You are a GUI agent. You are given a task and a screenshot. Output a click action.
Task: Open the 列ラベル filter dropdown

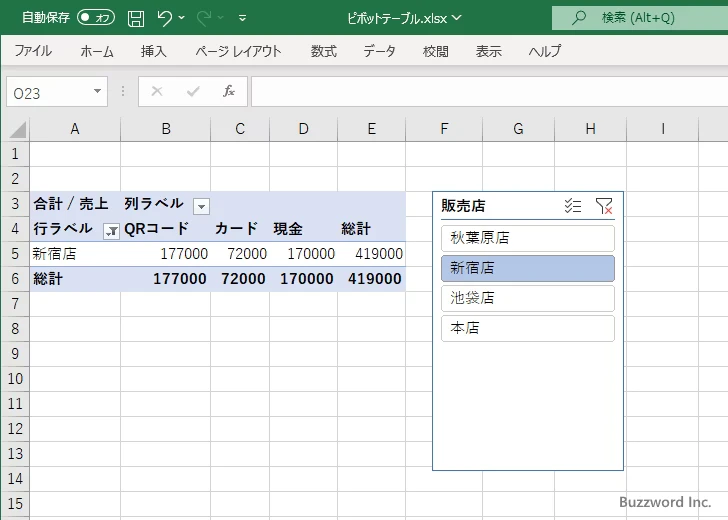pos(202,206)
